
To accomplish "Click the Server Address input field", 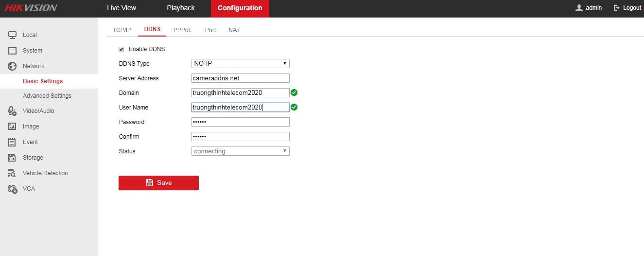I will pyautogui.click(x=241, y=78).
